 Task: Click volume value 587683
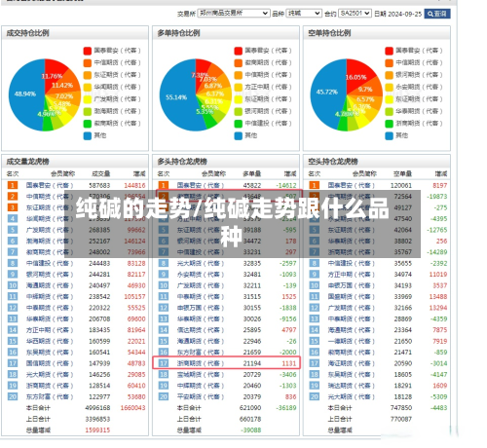(99, 185)
